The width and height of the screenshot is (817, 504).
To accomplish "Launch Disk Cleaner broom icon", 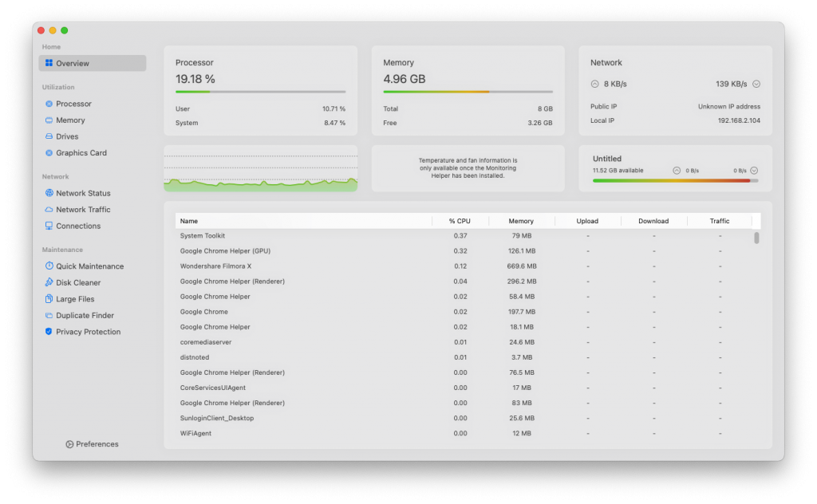I will [x=49, y=282].
